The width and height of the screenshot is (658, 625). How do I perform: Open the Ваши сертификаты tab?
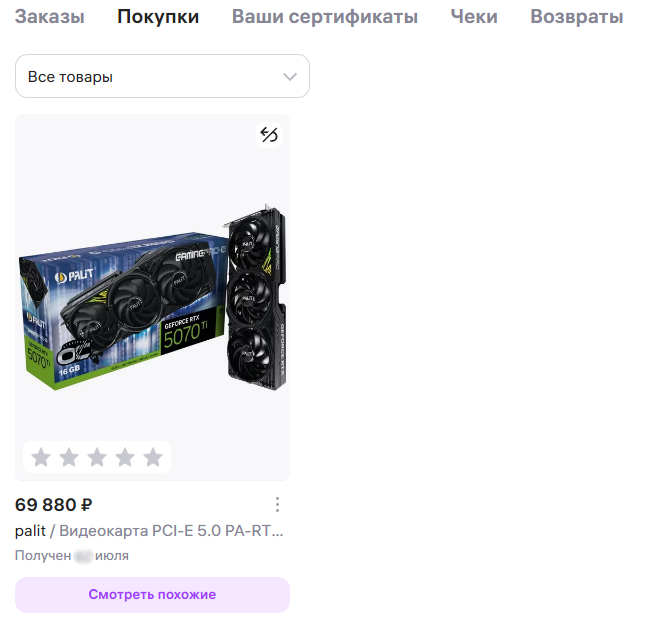(325, 17)
